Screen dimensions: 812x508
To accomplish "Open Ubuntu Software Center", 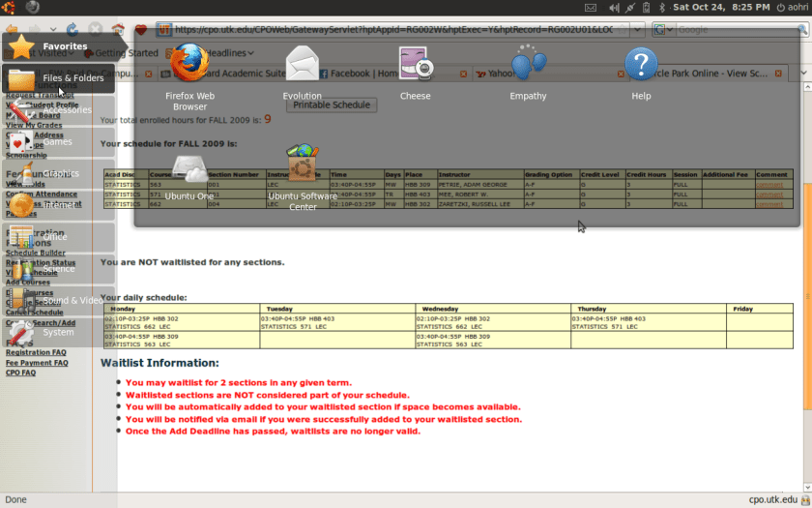I will coord(303,178).
